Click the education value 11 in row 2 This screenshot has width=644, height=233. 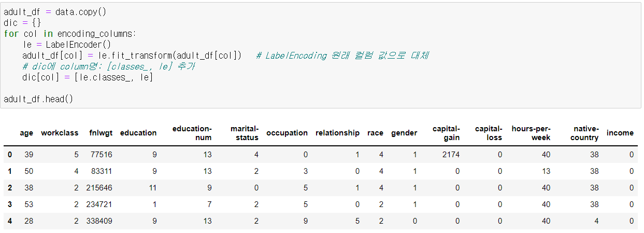[x=152, y=188]
